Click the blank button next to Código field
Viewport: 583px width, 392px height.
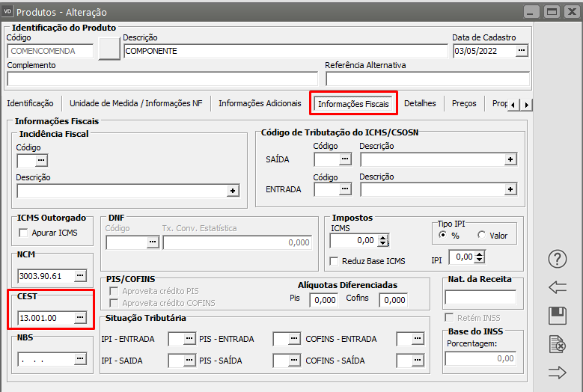click(x=109, y=49)
